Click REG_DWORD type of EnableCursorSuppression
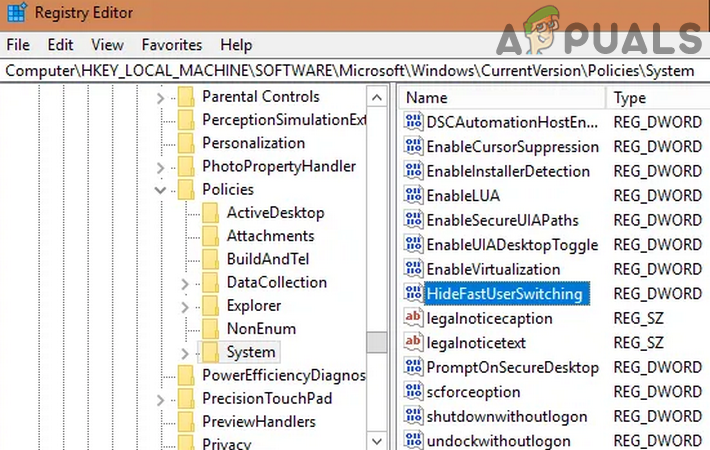Viewport: 710px width, 450px height. 657,147
